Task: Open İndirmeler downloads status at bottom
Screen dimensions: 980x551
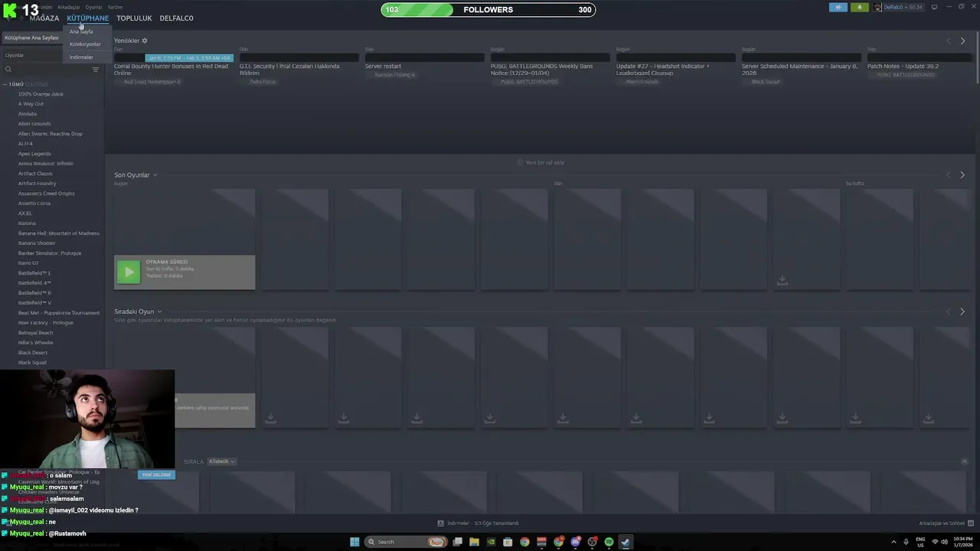Action: coord(479,523)
